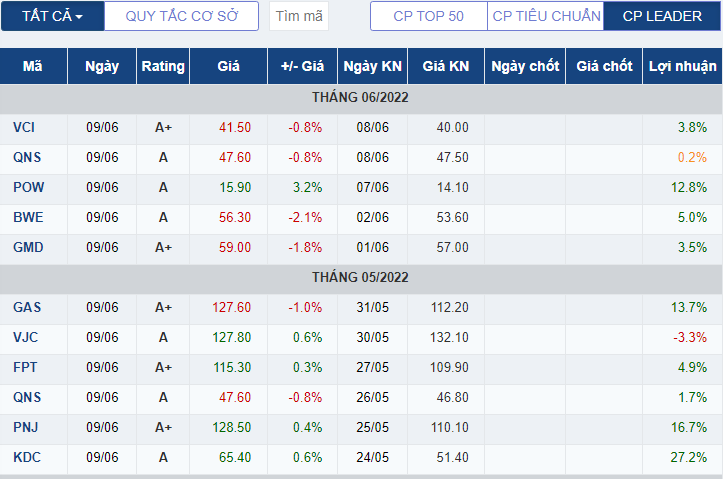The image size is (723, 479).
Task: Open stock code QNS with KN date 26/05
Action: (x=27, y=397)
